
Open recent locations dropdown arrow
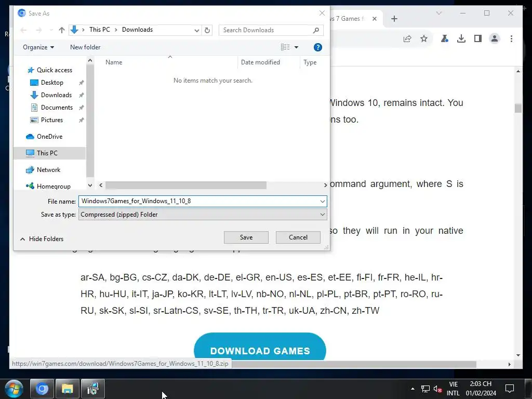51,30
